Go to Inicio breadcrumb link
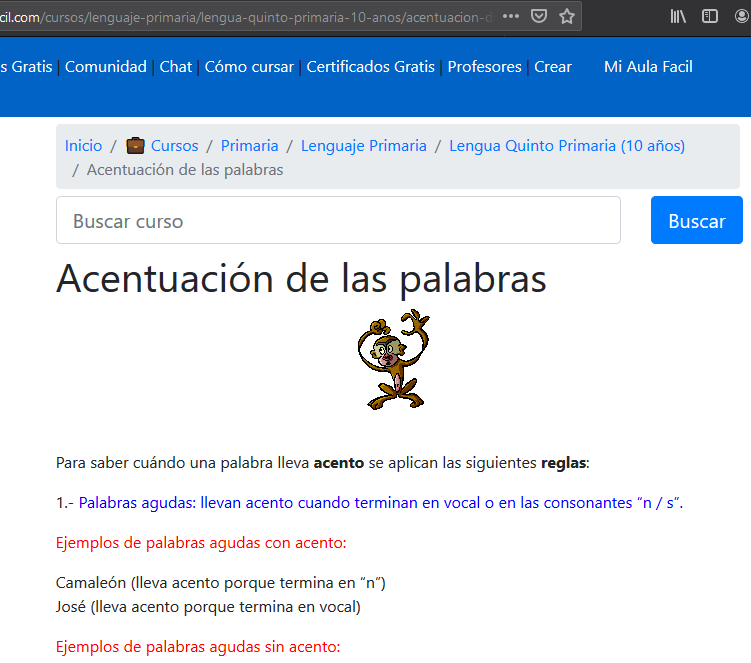751x663 pixels. (84, 146)
